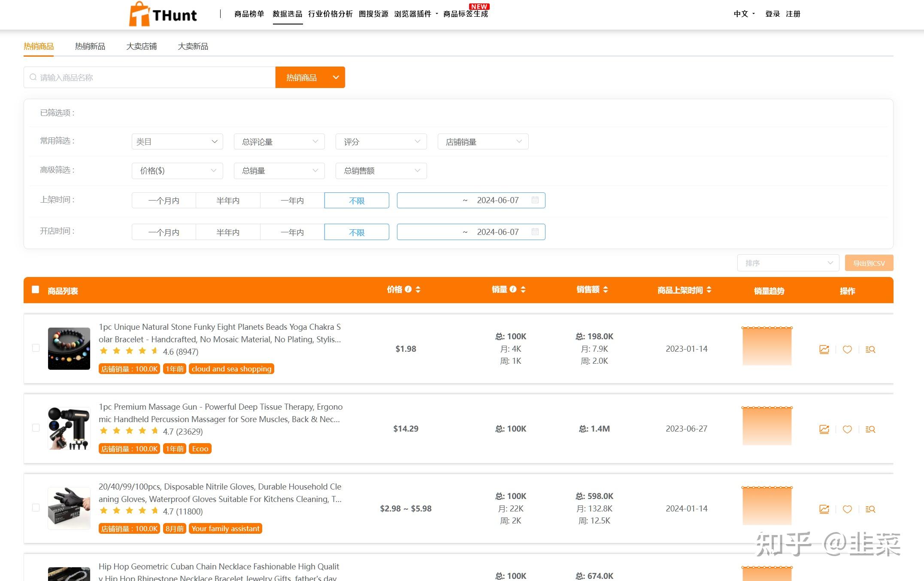The width and height of the screenshot is (924, 581).
Task: Click the sales trend chart icon for the bracelet product
Action: 824,349
